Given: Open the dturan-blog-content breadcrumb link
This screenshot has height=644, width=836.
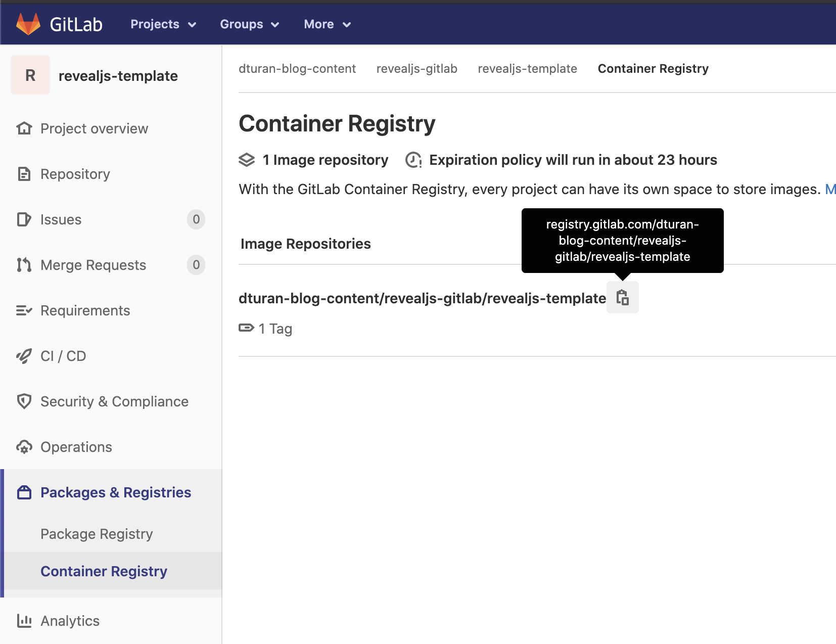Looking at the screenshot, I should [297, 69].
